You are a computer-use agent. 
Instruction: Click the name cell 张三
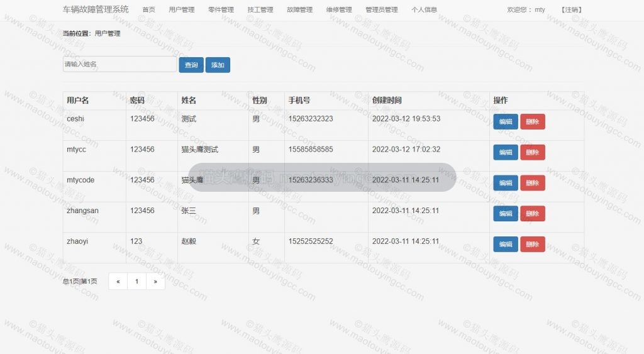pos(189,211)
